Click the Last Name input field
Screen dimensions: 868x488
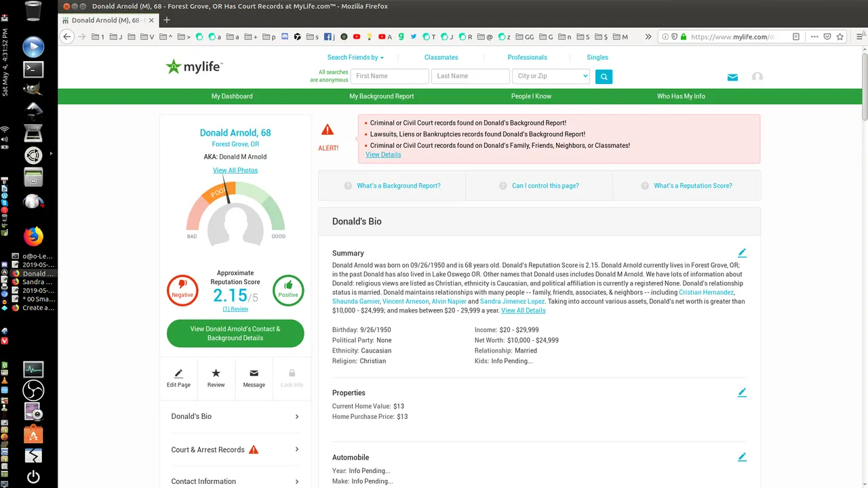pos(470,77)
